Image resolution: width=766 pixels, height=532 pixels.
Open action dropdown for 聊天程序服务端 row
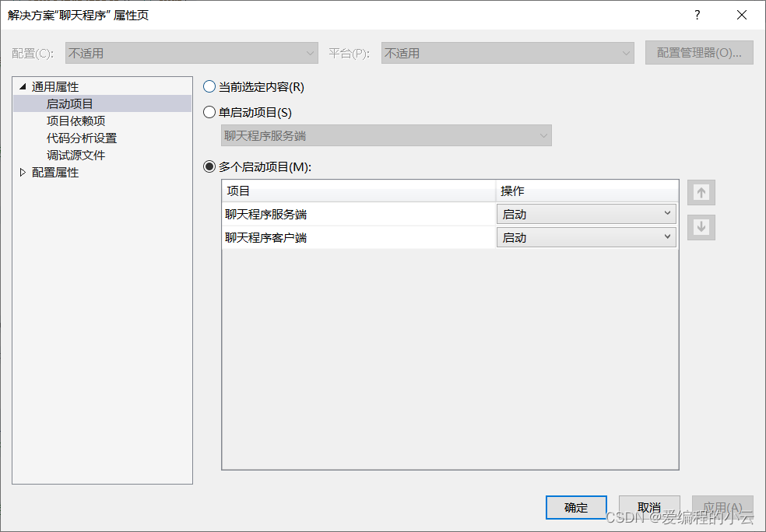point(586,214)
